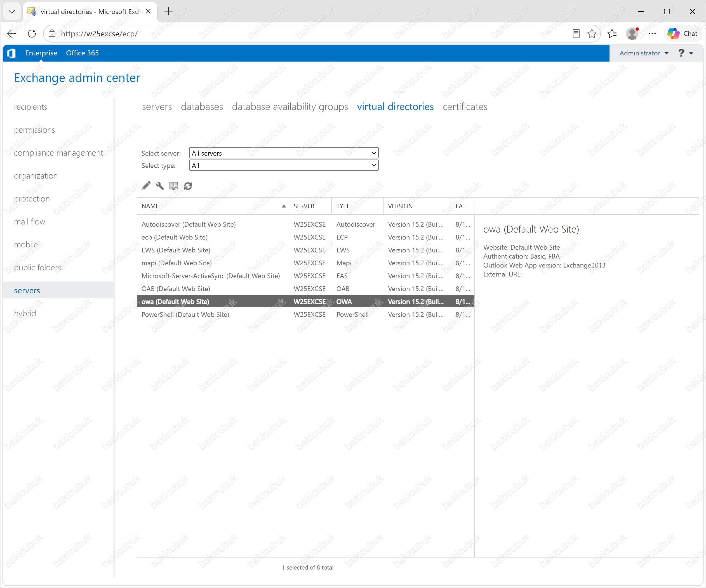This screenshot has width=706, height=588.
Task: Open the Copilot Chat button
Action: (x=683, y=33)
